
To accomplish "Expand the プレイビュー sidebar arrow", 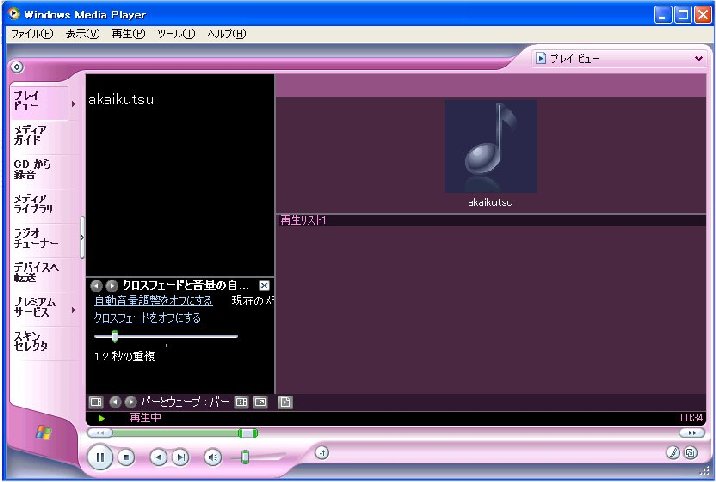I will (x=73, y=105).
